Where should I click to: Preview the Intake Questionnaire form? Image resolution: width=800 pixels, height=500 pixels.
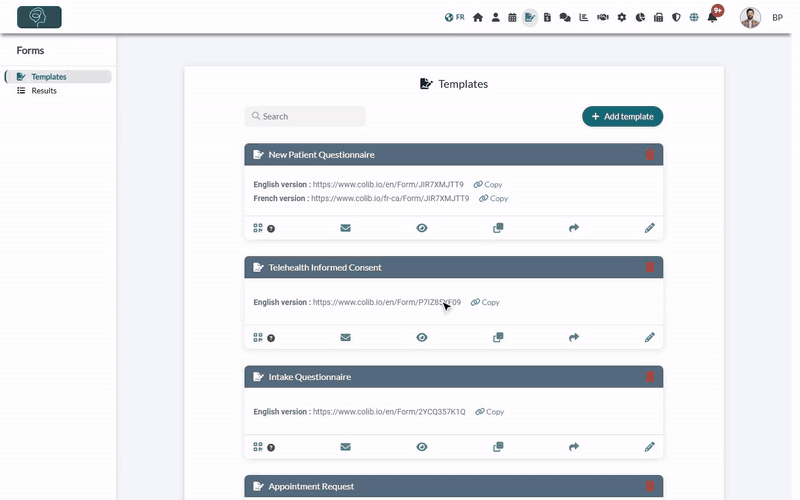tap(421, 447)
